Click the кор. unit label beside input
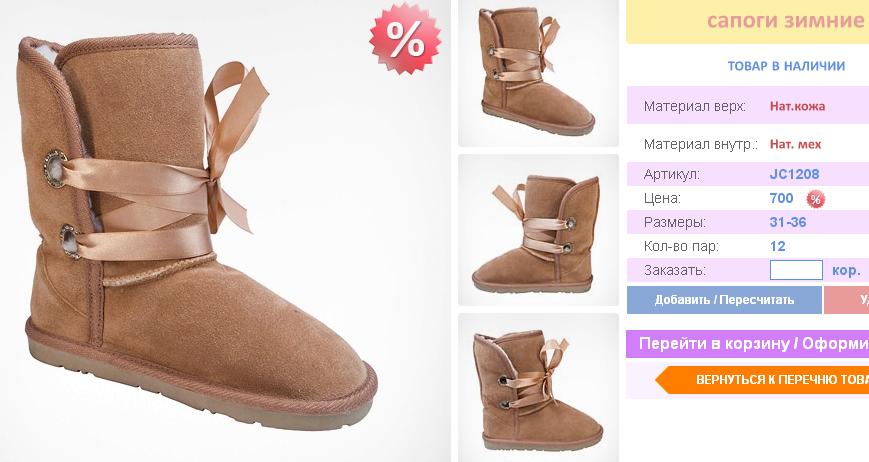Image resolution: width=869 pixels, height=462 pixels. pyautogui.click(x=846, y=271)
